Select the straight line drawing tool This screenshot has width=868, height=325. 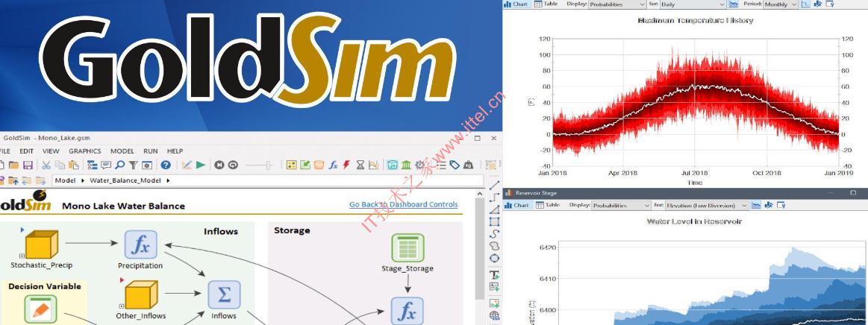(x=494, y=185)
